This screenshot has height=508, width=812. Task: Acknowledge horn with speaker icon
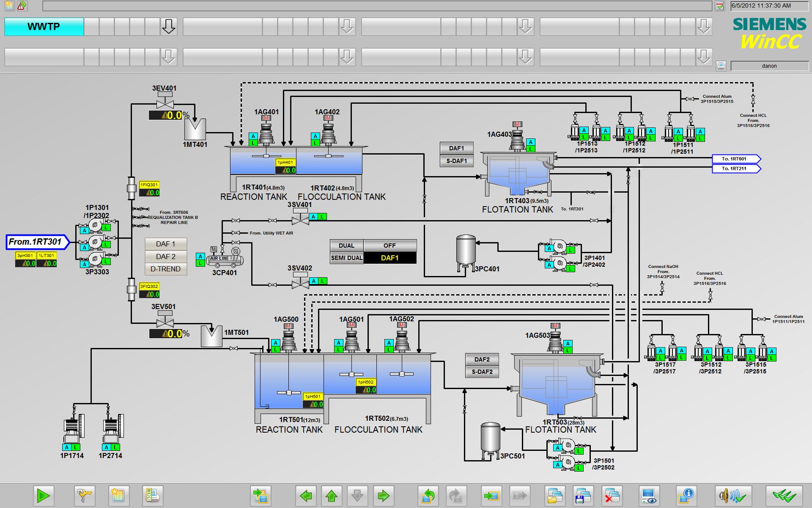[733, 495]
